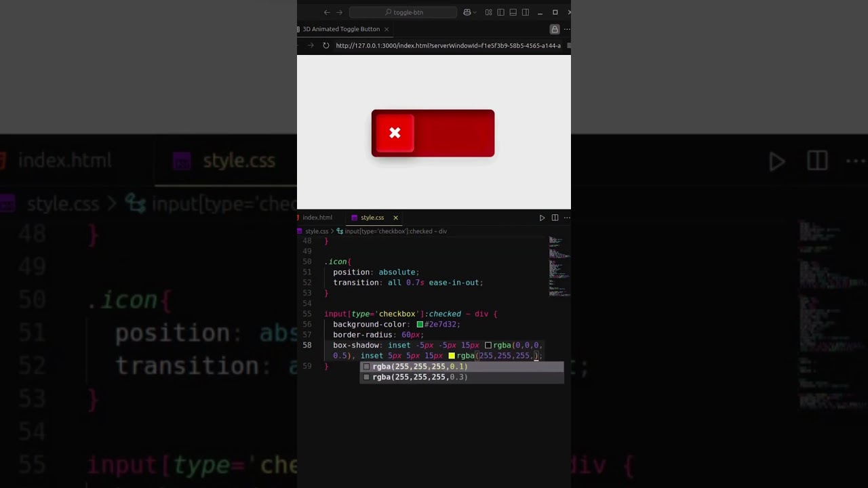The width and height of the screenshot is (868, 488).
Task: Click the ':checked' pseudo-class on line 55
Action: pos(443,314)
